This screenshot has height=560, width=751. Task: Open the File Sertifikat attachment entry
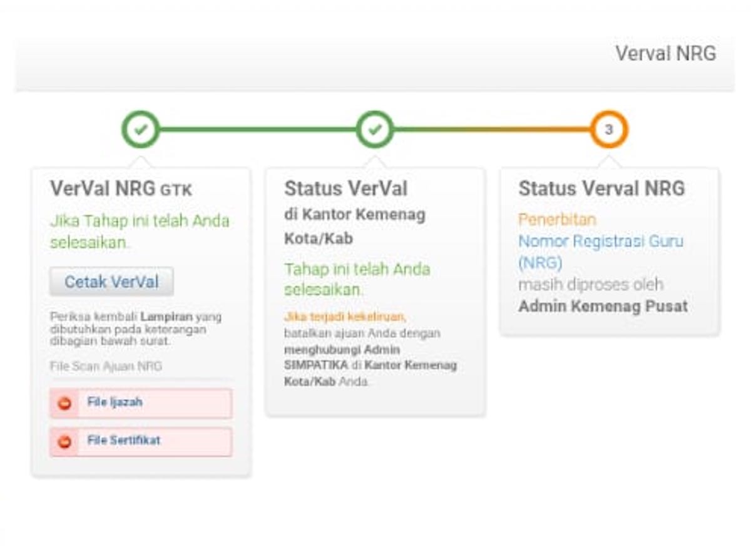141,440
